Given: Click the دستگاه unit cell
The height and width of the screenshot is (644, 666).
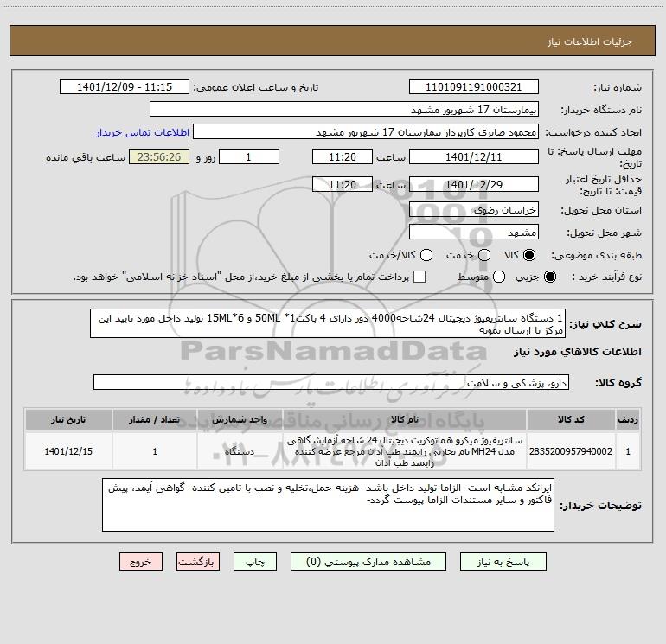Looking at the screenshot, I should pyautogui.click(x=240, y=451).
